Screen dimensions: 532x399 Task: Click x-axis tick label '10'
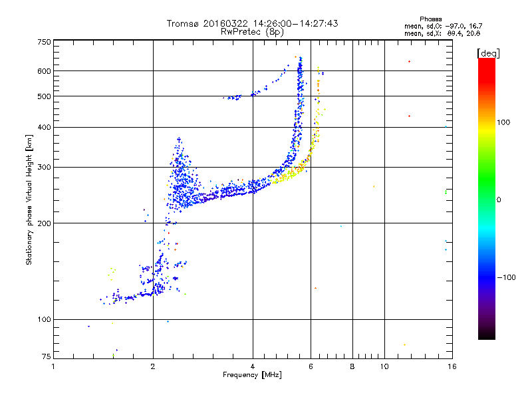pyautogui.click(x=384, y=366)
